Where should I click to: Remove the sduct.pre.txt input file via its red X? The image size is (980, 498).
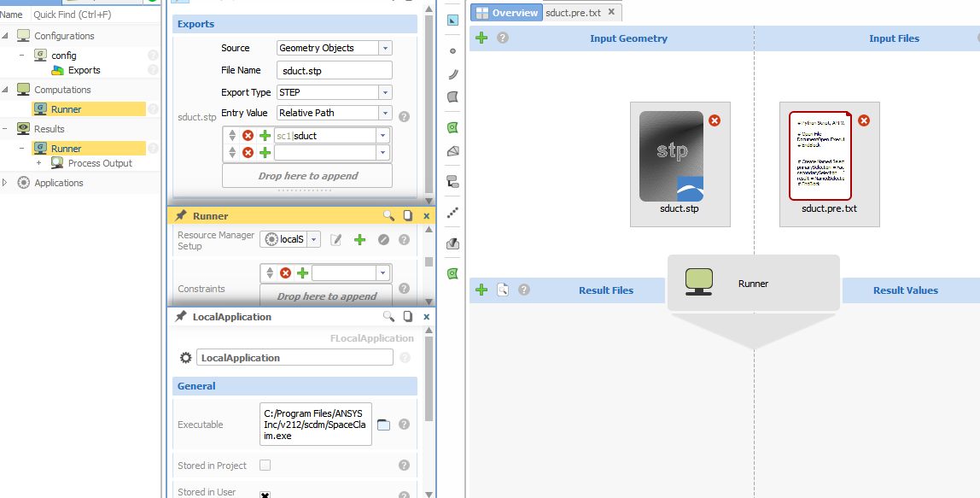(x=864, y=120)
